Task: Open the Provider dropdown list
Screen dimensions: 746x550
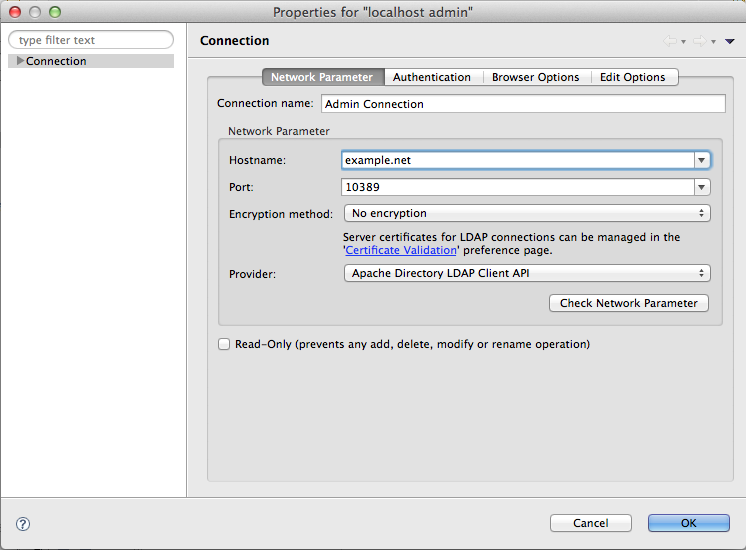Action: [x=526, y=273]
